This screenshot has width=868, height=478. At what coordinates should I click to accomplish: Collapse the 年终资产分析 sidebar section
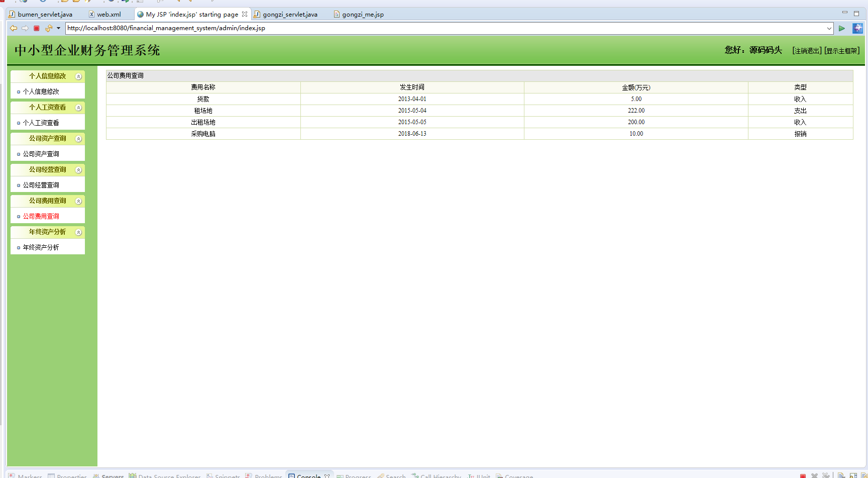point(78,232)
